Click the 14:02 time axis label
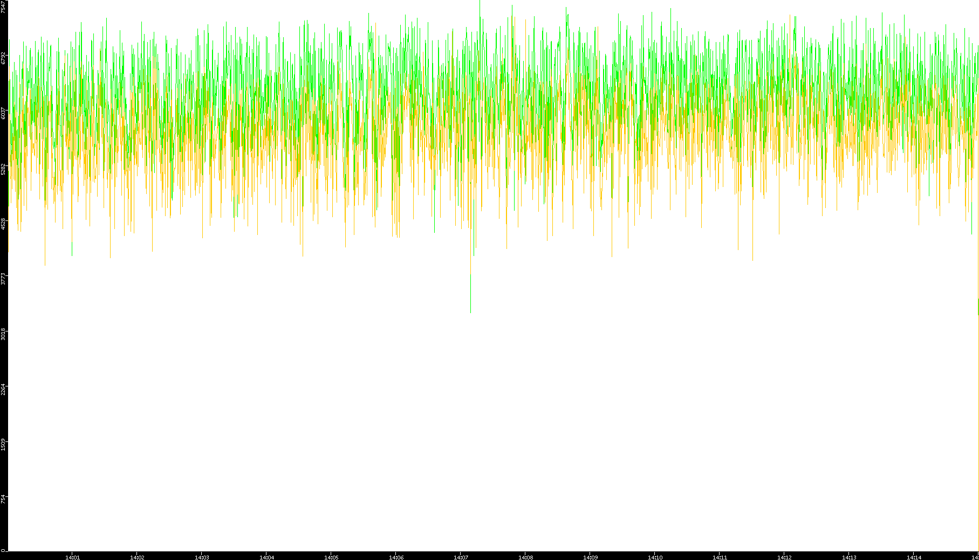 (x=137, y=557)
